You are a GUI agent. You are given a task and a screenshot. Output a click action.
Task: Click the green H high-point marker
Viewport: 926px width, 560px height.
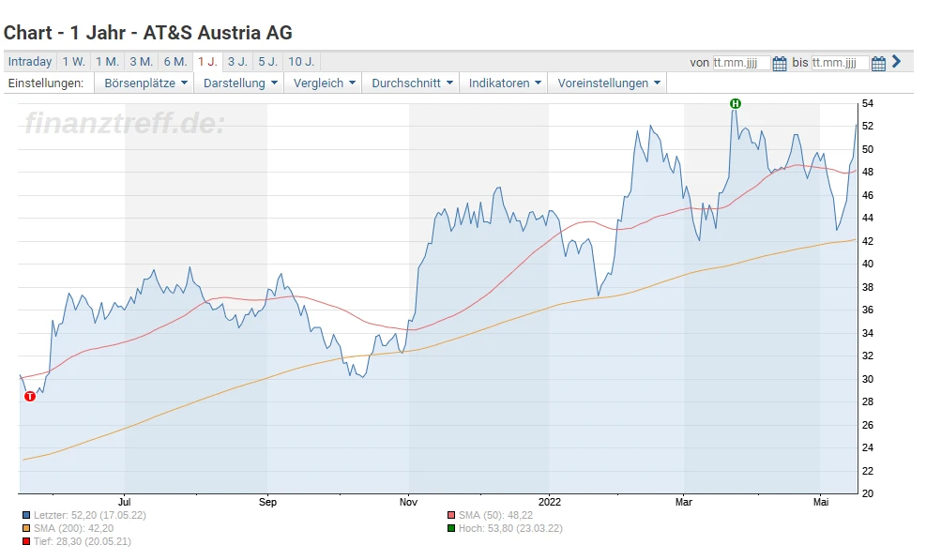pos(736,103)
